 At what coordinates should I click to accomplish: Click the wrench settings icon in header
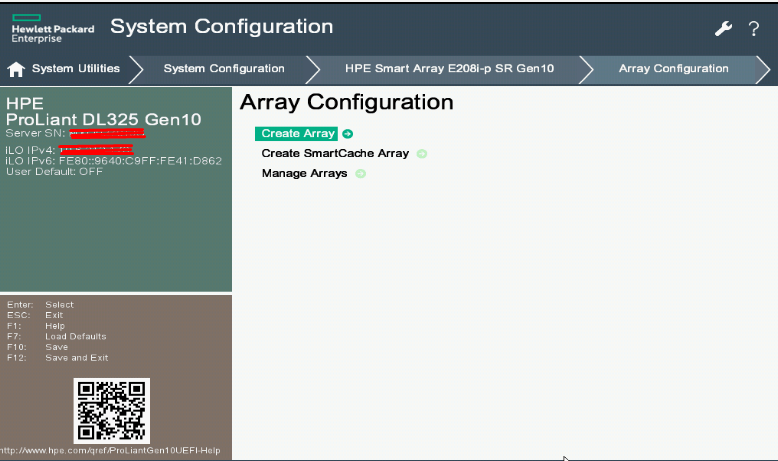click(724, 28)
